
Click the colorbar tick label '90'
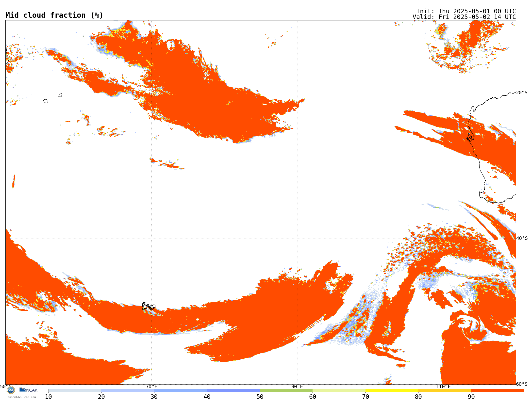coord(471,397)
